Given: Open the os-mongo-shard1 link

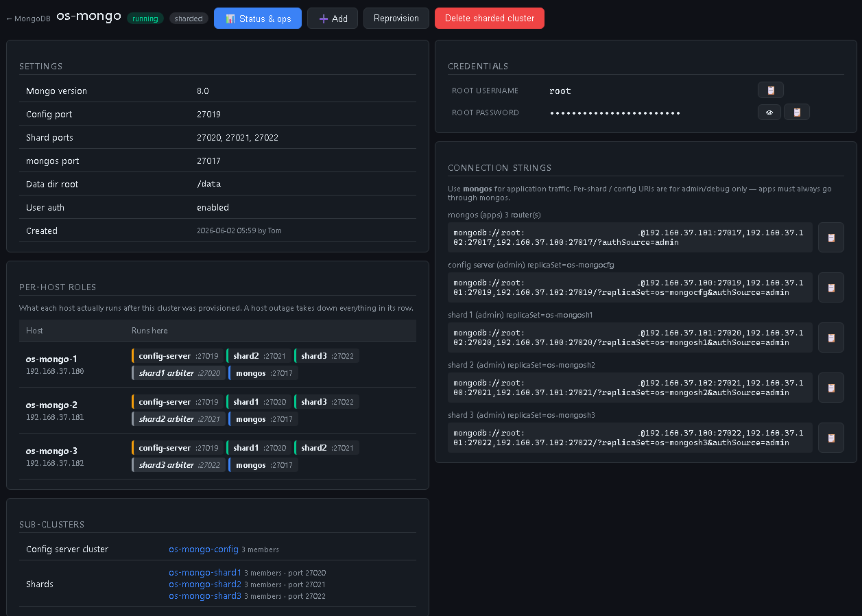Looking at the screenshot, I should point(205,573).
